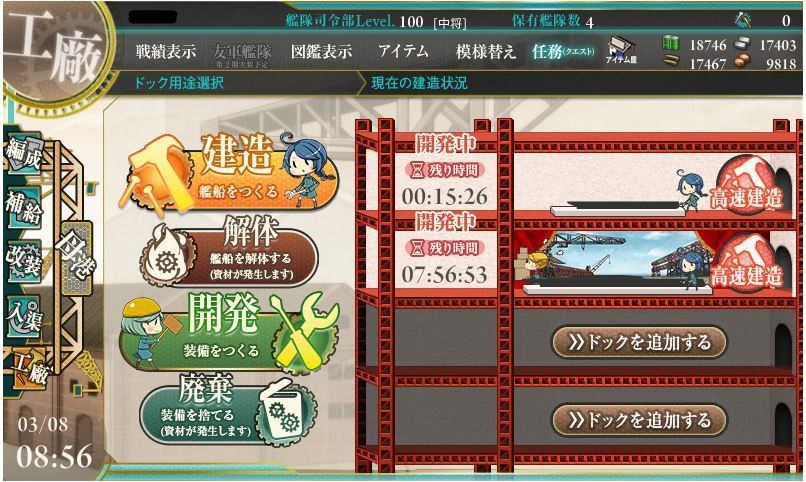Select the アイテム menu item
The width and height of the screenshot is (806, 482).
pos(404,51)
